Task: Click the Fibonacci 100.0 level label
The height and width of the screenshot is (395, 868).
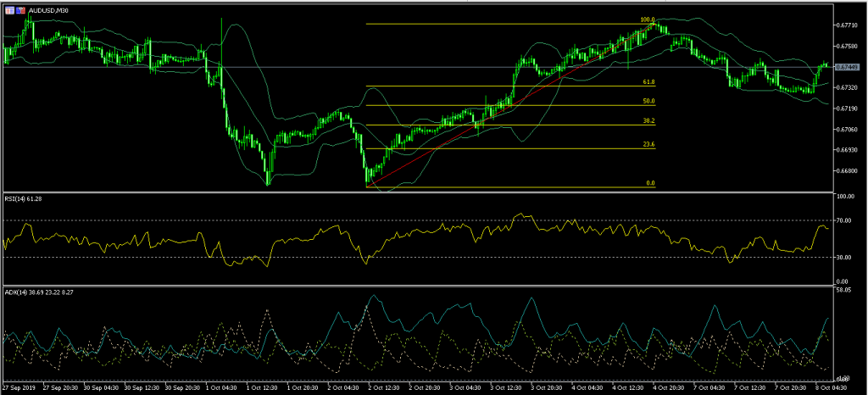Action: click(x=648, y=19)
